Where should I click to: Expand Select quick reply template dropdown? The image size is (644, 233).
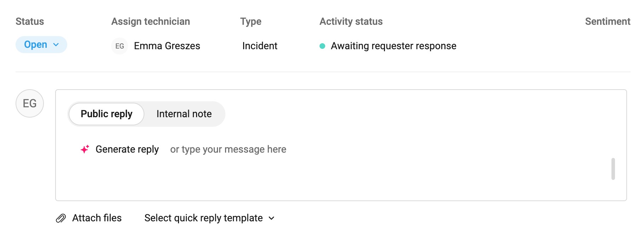click(x=209, y=218)
